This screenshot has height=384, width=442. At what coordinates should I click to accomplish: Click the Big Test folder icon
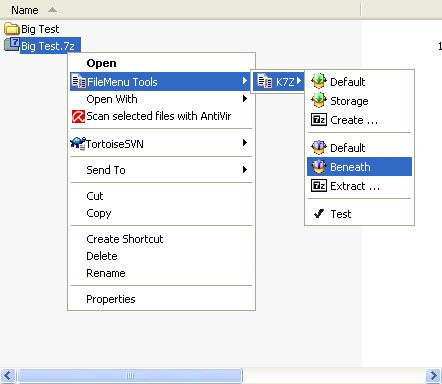pyautogui.click(x=12, y=29)
